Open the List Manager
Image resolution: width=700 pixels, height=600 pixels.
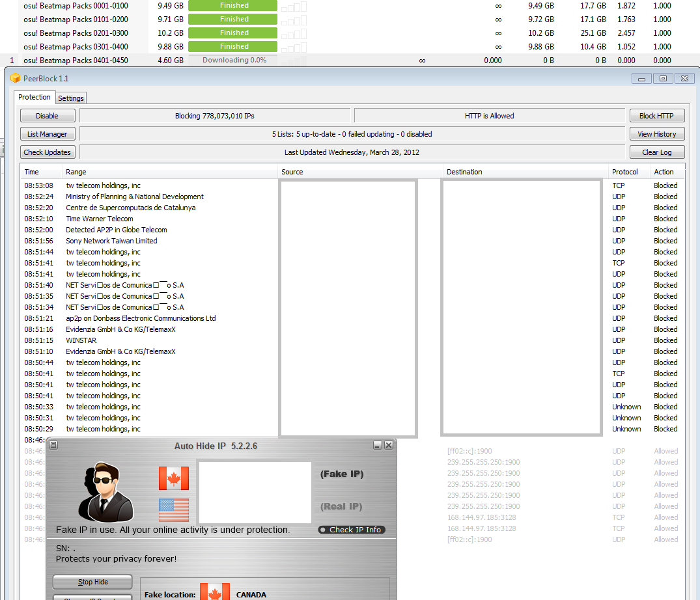(48, 134)
